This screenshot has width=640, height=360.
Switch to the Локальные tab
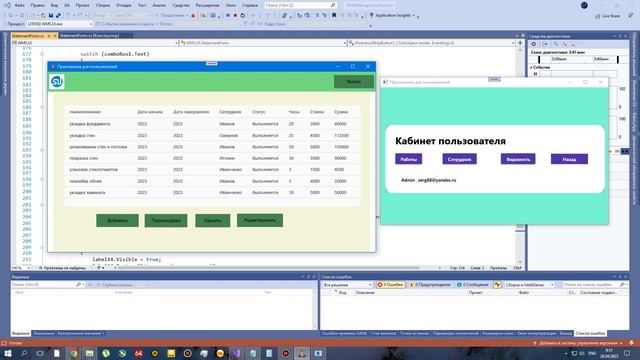point(43,333)
